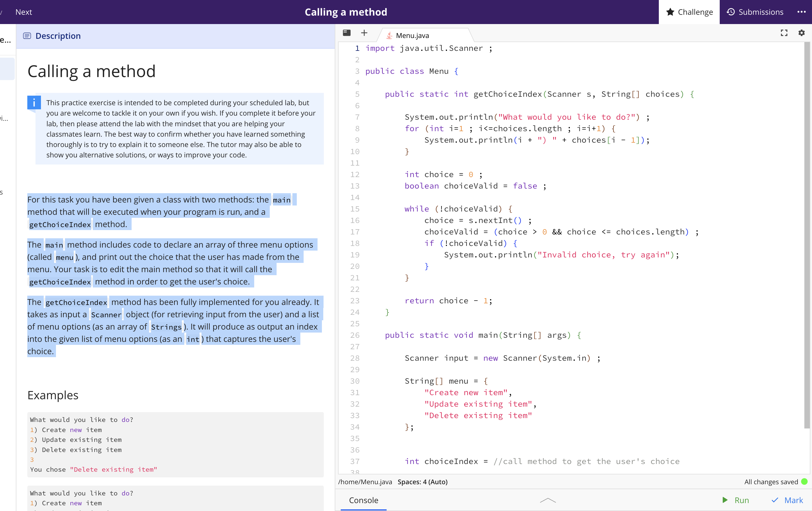Click the Description header label
812x511 pixels.
tap(58, 36)
